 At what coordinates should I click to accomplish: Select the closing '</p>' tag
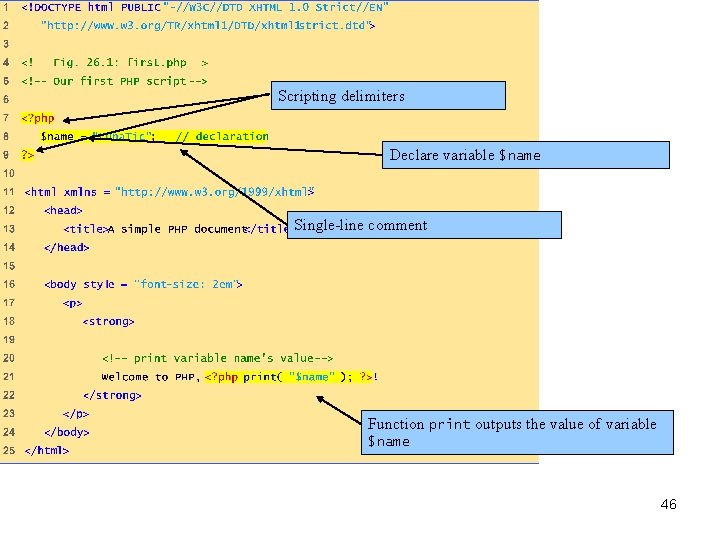click(76, 414)
